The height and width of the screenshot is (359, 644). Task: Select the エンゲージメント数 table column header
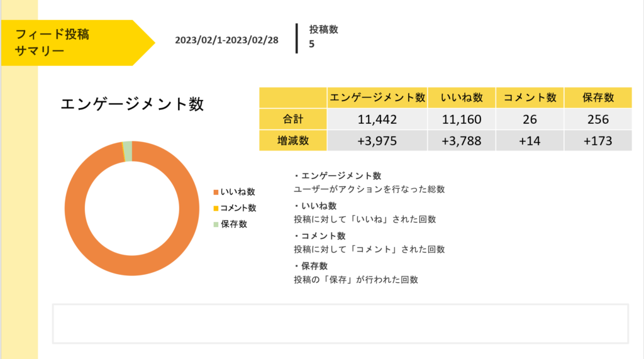pos(377,97)
